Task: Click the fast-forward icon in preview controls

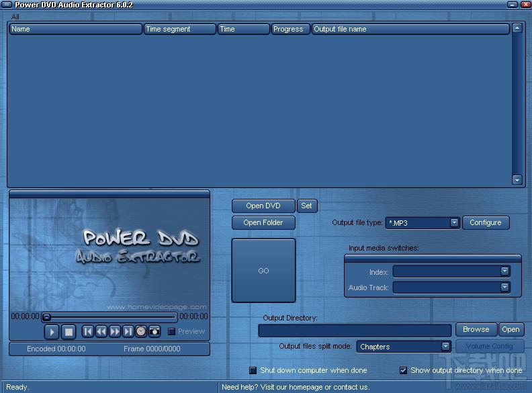Action: tap(115, 331)
